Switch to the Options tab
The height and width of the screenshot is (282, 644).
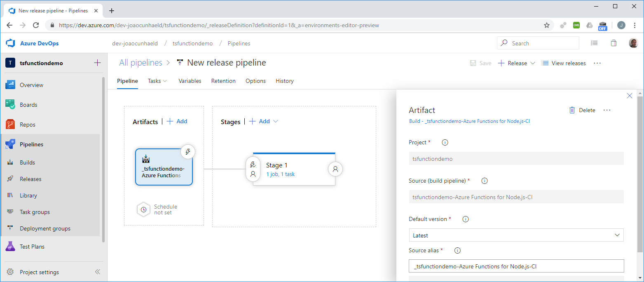tap(255, 81)
